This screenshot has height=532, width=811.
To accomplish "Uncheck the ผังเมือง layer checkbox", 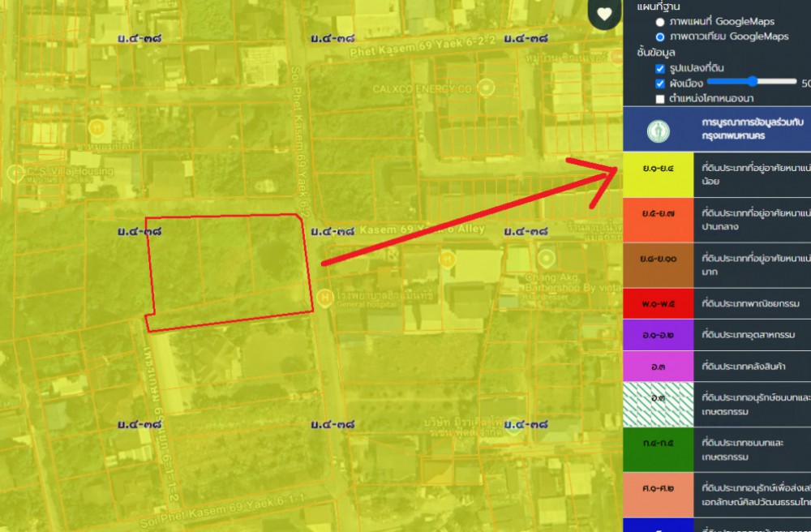I will click(x=660, y=84).
